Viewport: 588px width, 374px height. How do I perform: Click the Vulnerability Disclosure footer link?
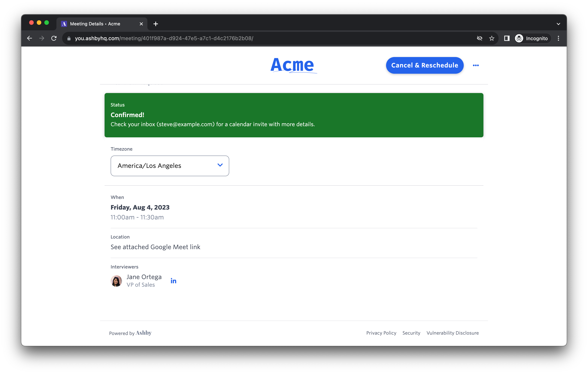click(x=453, y=333)
